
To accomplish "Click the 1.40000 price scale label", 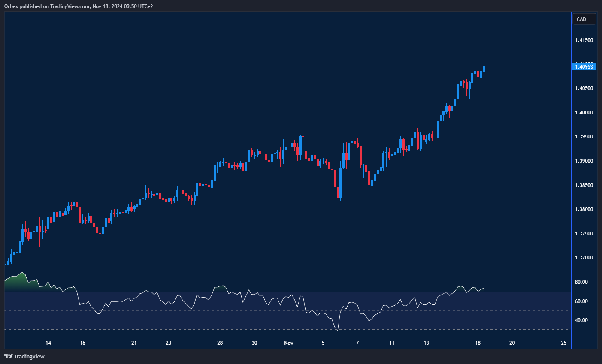I will tap(584, 113).
